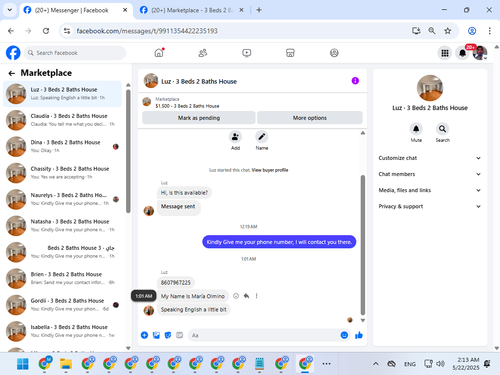Open the Notepad icon in taskbar

point(259,364)
